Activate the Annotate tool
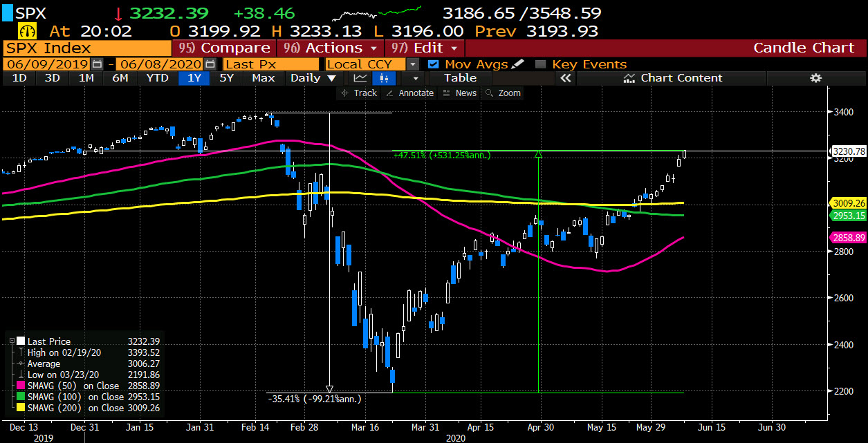The image size is (868, 443). click(x=409, y=93)
